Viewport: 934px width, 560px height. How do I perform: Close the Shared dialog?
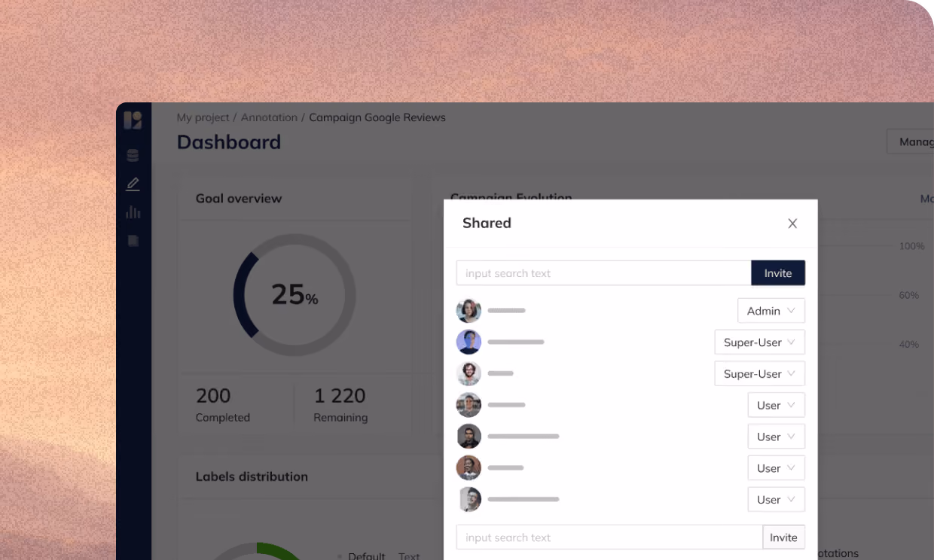792,224
